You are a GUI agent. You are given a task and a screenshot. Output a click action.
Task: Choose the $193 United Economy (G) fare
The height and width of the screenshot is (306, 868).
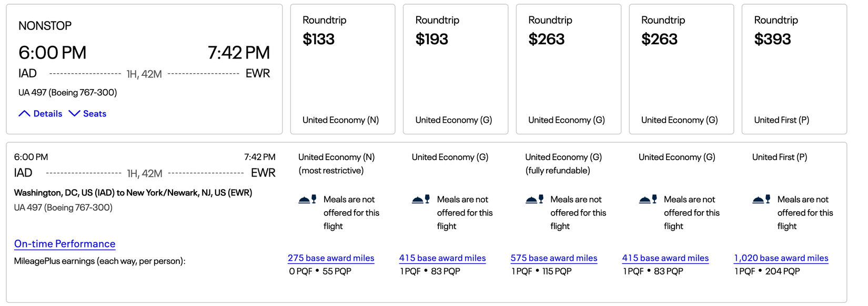[455, 69]
